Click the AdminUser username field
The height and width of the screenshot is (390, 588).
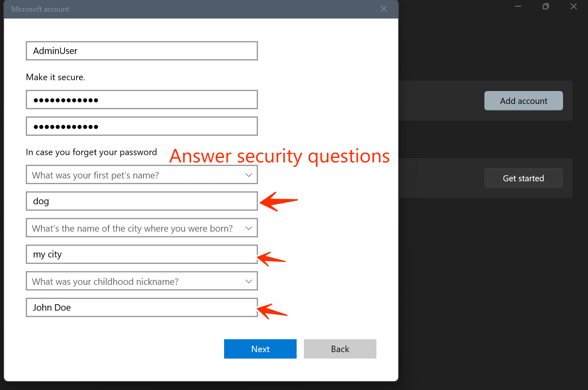point(141,51)
